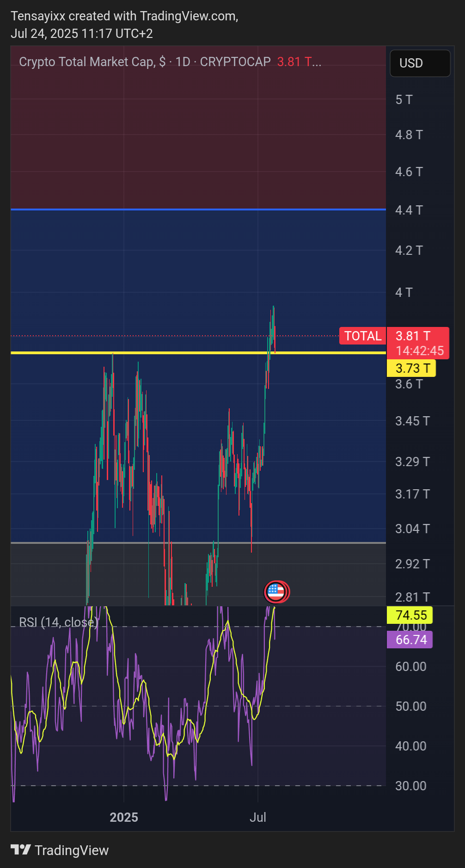The height and width of the screenshot is (868, 465).
Task: Click the 30.00 RSI scale label
Action: 411,786
